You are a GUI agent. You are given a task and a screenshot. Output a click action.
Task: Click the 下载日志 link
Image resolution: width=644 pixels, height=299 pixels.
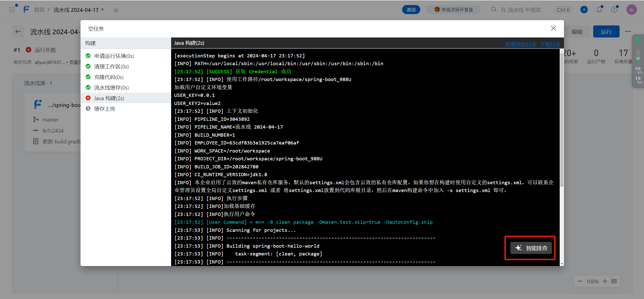coord(550,45)
